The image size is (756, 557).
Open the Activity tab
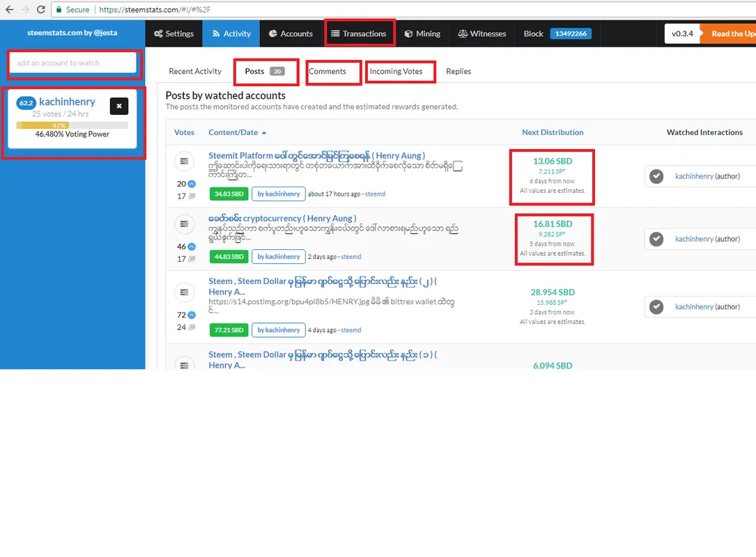231,33
